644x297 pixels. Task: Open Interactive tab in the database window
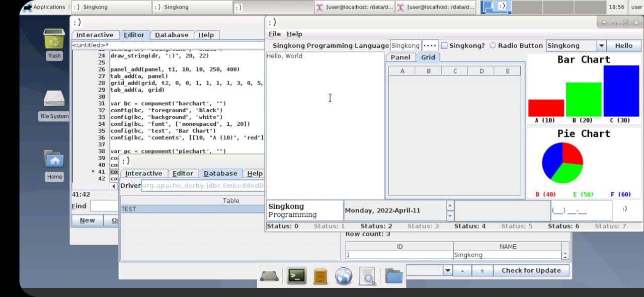tap(143, 173)
